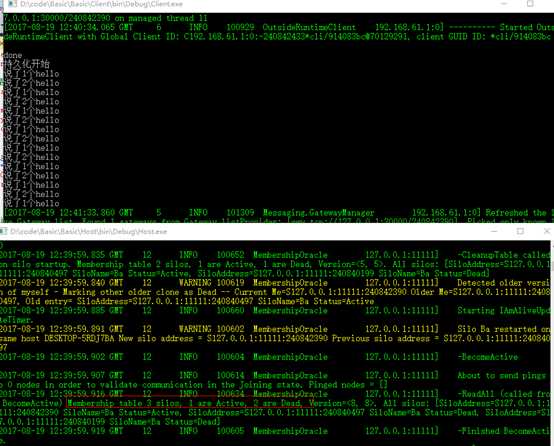Click 'About to send pings' message
This screenshot has width=554, height=446.
[x=502, y=375]
